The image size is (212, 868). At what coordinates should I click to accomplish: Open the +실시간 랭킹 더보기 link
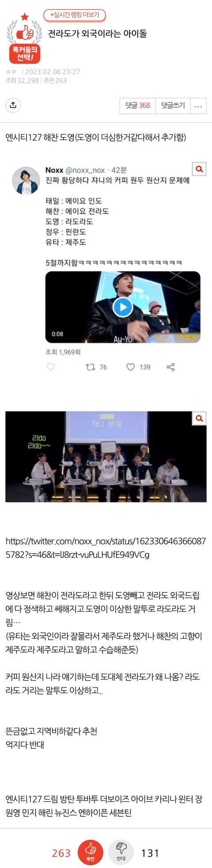pyautogui.click(x=74, y=15)
